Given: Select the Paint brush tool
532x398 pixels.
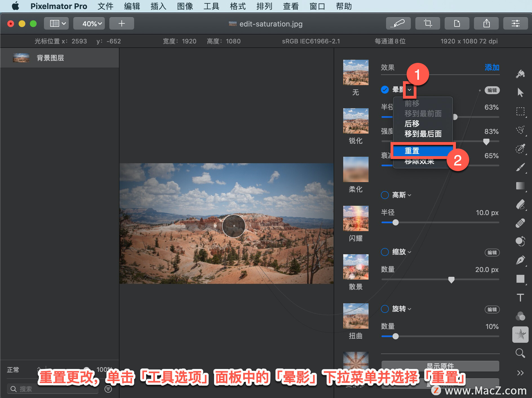Looking at the screenshot, I should tap(520, 167).
